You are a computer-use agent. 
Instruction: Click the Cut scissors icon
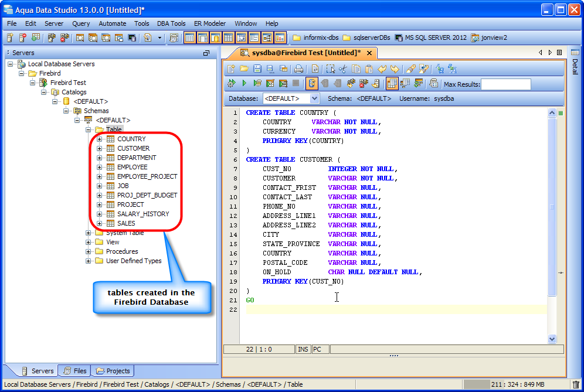tap(343, 69)
